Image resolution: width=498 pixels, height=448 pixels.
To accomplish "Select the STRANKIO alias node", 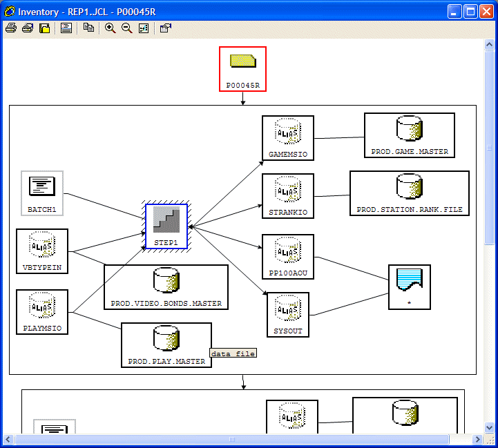I will pos(288,196).
